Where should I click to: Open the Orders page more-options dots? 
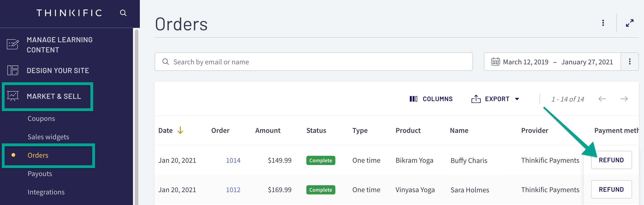(603, 23)
